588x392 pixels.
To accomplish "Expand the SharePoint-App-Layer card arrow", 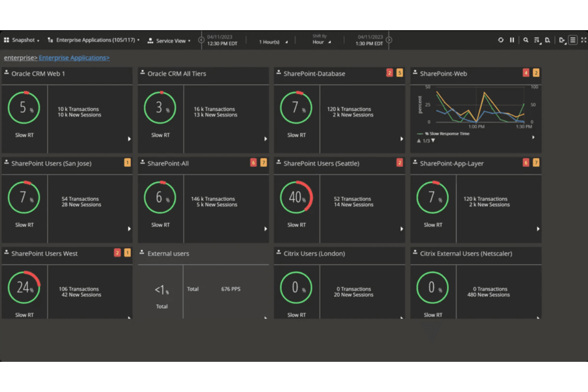I will [x=538, y=229].
